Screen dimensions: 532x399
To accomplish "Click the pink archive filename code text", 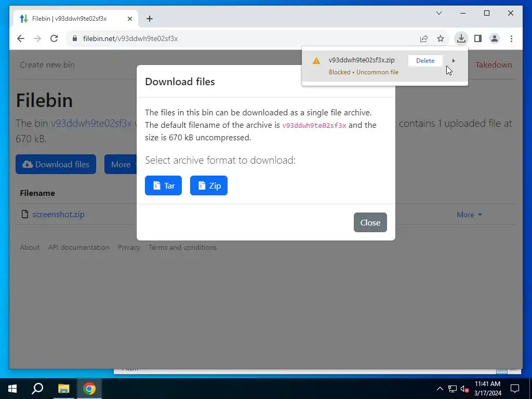I will point(314,125).
